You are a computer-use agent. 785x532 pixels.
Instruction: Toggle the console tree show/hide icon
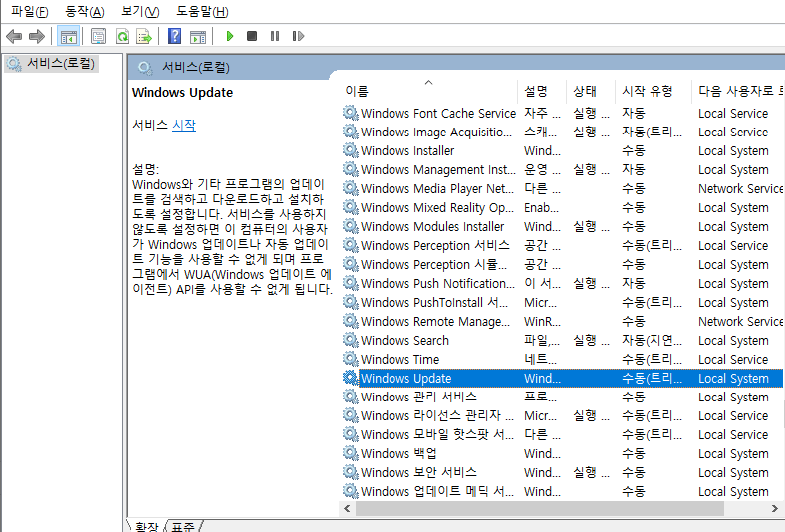(x=68, y=36)
